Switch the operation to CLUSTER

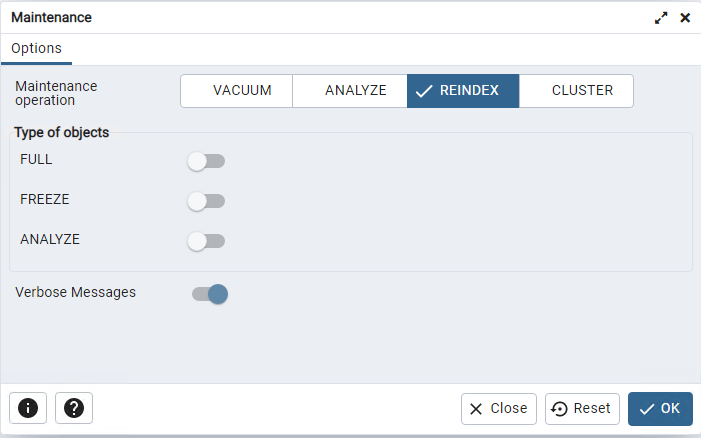[x=576, y=91]
